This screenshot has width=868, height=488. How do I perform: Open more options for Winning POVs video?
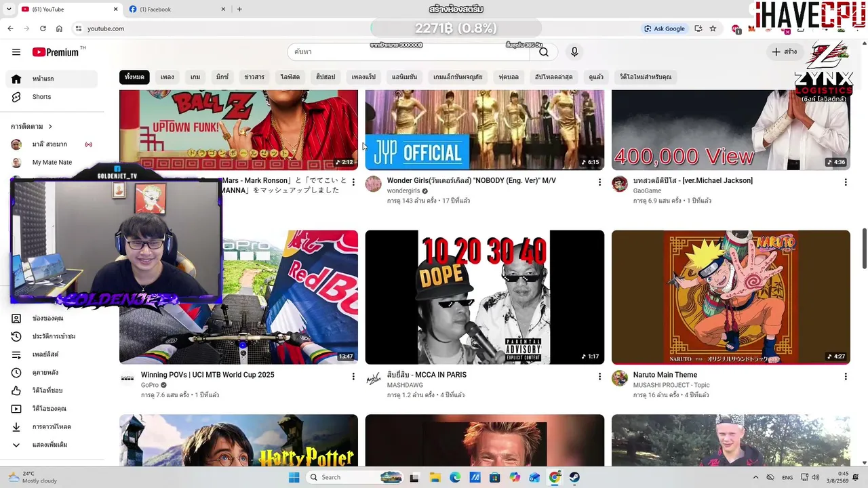click(353, 376)
